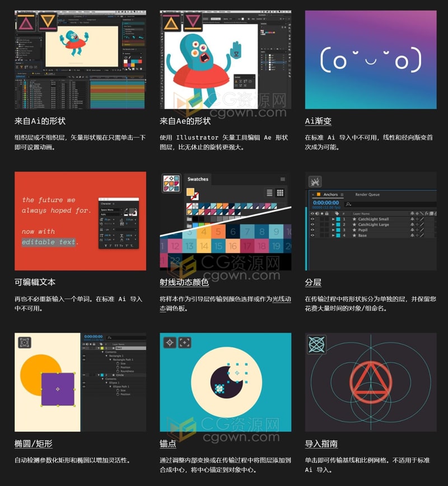Open the 分层 heading link

click(x=313, y=282)
